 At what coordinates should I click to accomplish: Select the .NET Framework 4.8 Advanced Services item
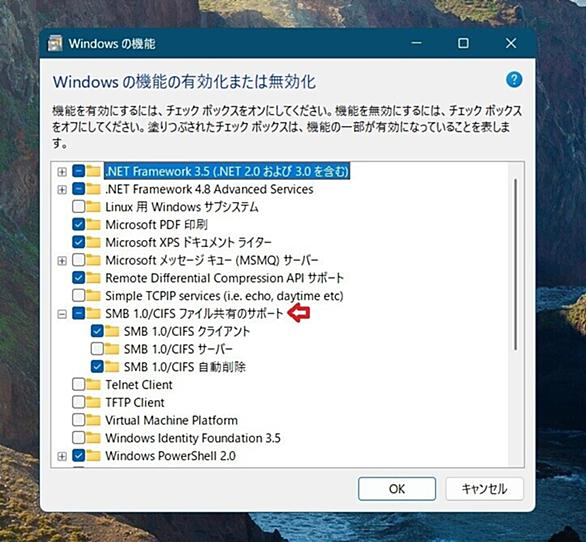[209, 189]
